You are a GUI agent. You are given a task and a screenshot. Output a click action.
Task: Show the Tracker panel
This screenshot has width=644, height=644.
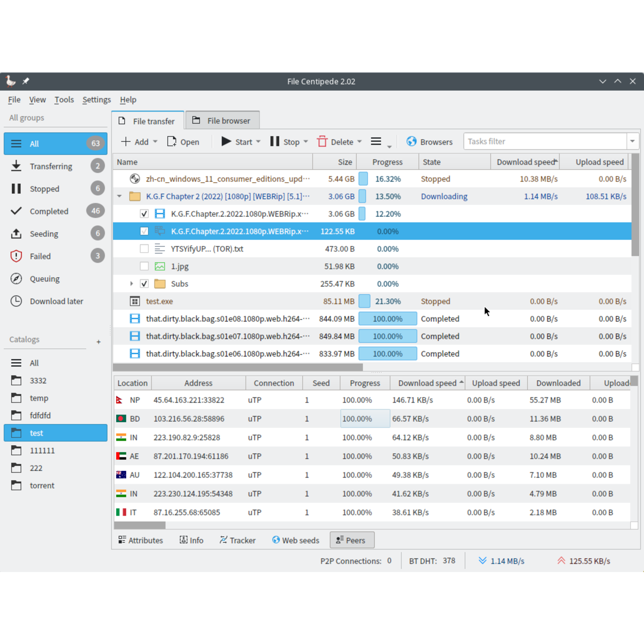237,540
